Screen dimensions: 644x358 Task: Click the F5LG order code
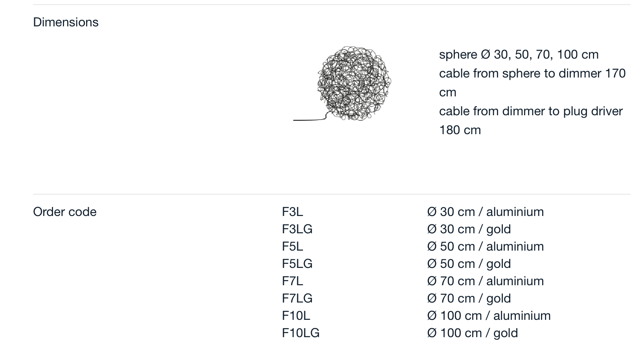click(x=297, y=264)
